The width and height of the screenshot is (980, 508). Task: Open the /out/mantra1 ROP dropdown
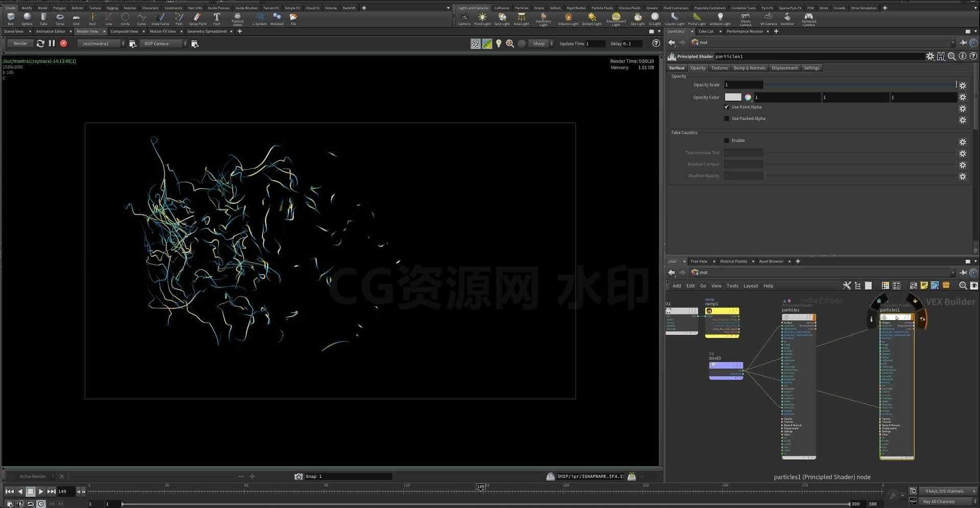102,44
